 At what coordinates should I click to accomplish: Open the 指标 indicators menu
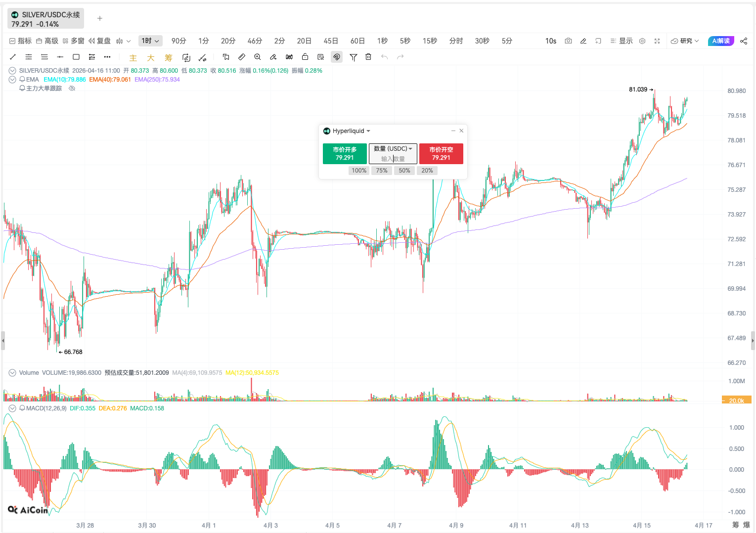coord(20,41)
